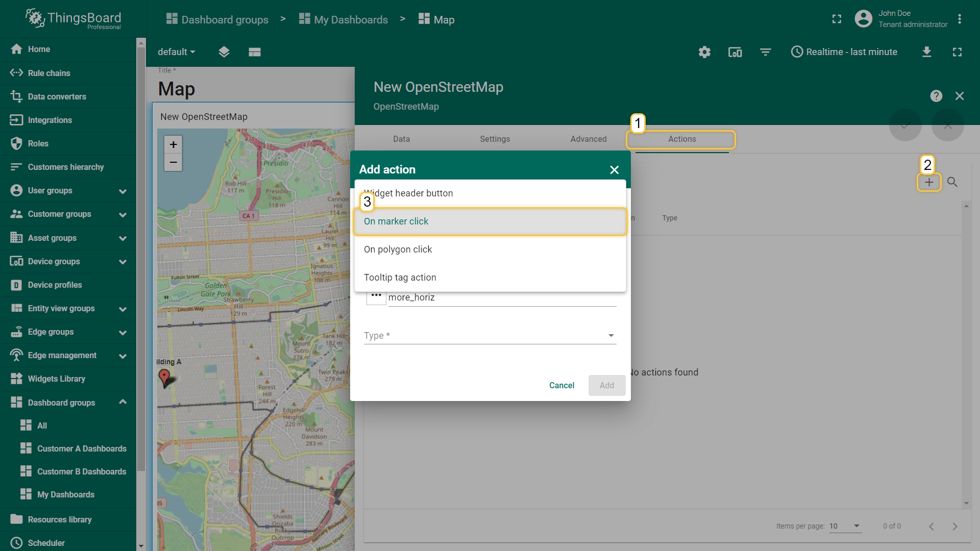Switch to the Settings tab
980x551 pixels.
point(495,139)
